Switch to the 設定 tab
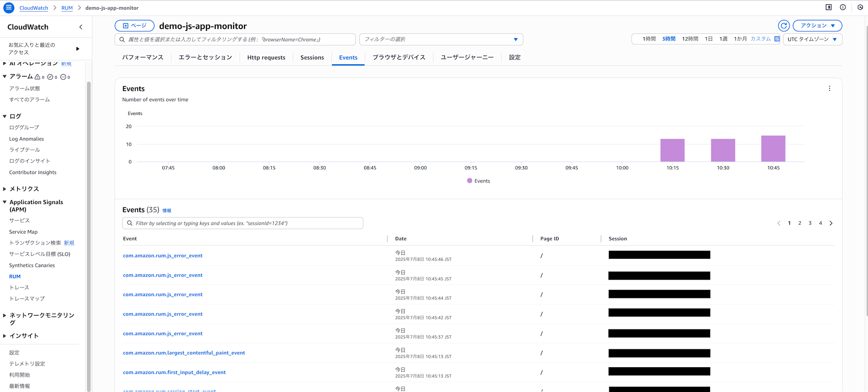868x392 pixels. [x=515, y=57]
